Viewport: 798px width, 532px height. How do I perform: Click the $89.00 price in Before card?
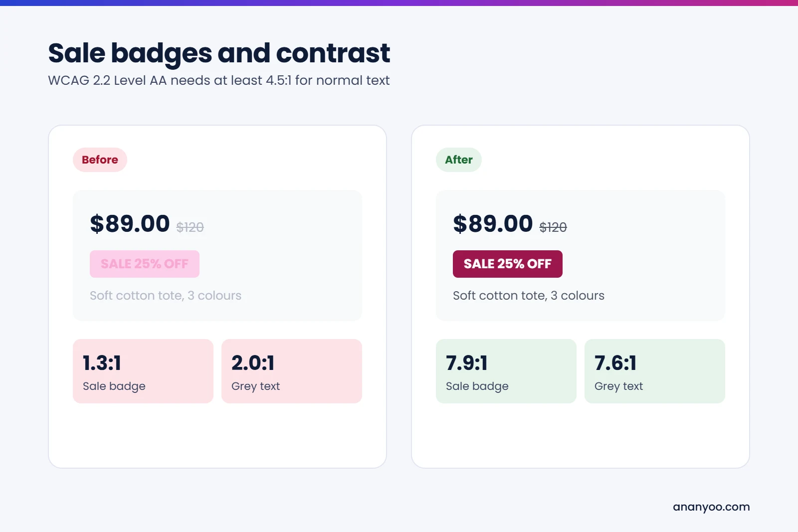click(x=130, y=223)
